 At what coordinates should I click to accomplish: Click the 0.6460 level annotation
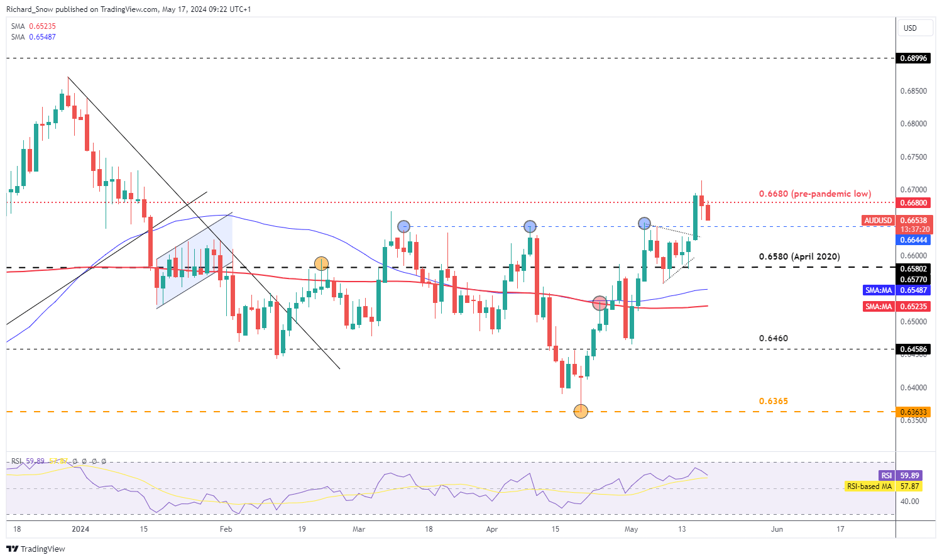coord(774,338)
